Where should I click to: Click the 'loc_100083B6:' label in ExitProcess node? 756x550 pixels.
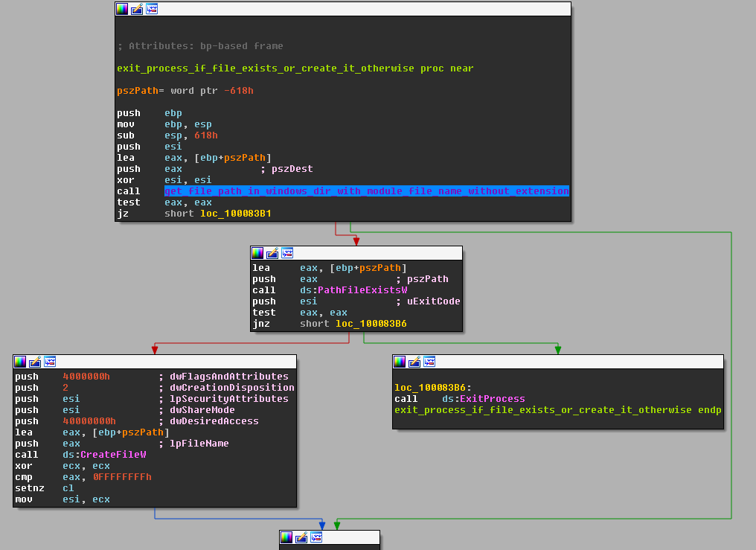click(x=433, y=388)
